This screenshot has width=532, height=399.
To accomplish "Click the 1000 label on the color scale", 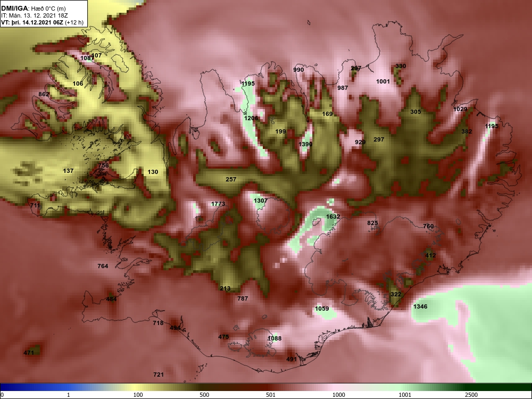I will 339,395.
